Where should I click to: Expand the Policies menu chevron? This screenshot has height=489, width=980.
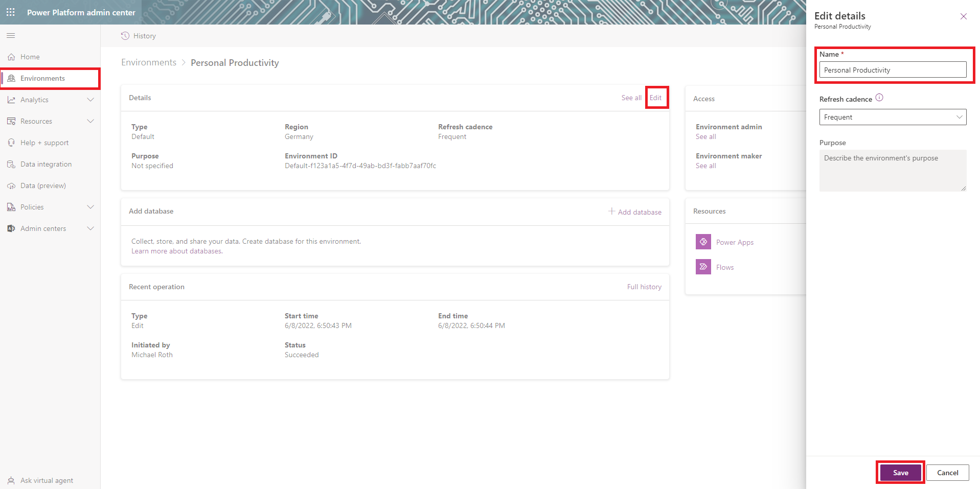click(90, 207)
